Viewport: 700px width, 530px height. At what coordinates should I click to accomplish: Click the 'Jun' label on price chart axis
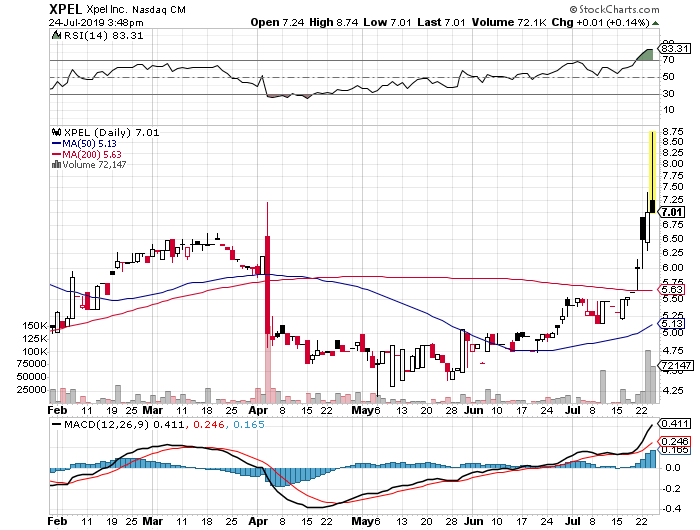[473, 410]
